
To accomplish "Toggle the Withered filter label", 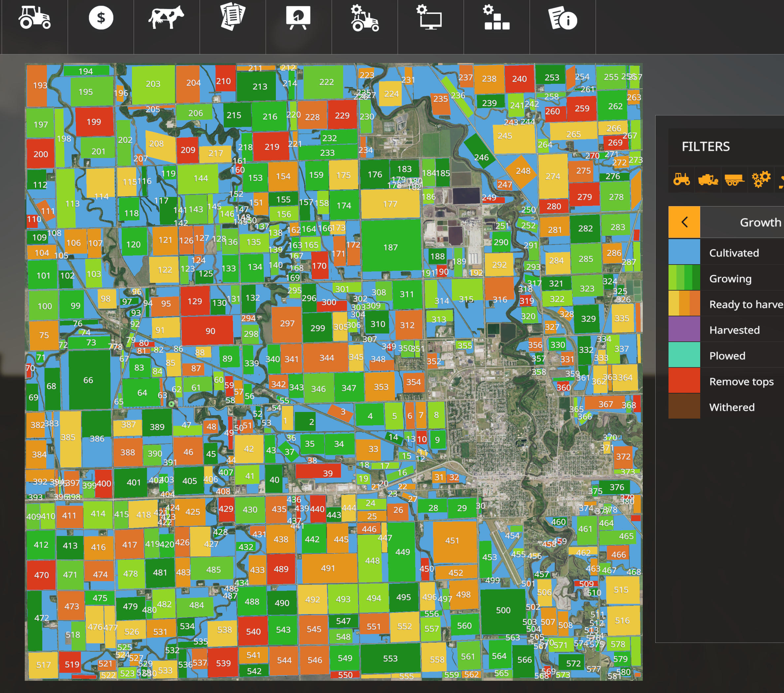I will click(732, 407).
